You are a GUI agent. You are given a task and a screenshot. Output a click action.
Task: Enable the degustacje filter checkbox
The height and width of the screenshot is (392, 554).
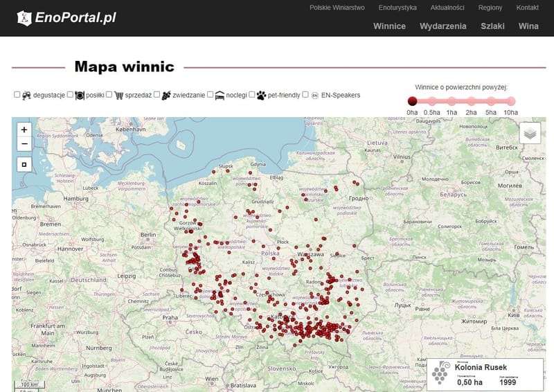pyautogui.click(x=17, y=95)
